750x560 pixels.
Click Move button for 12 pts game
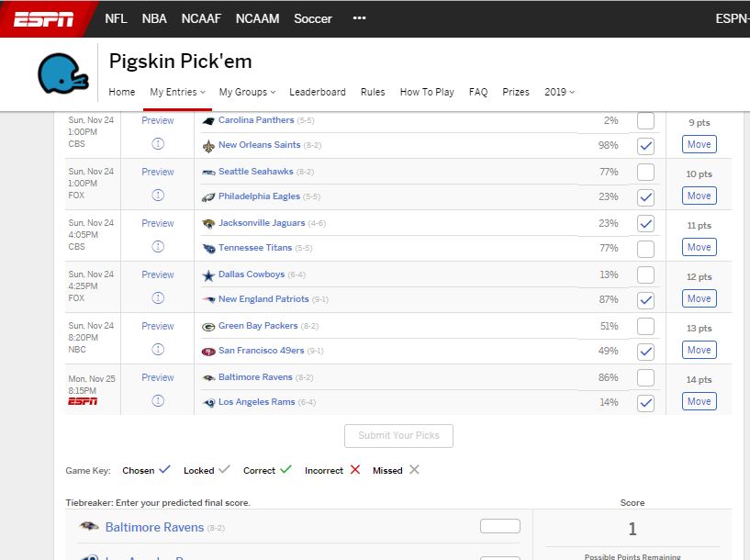(699, 298)
